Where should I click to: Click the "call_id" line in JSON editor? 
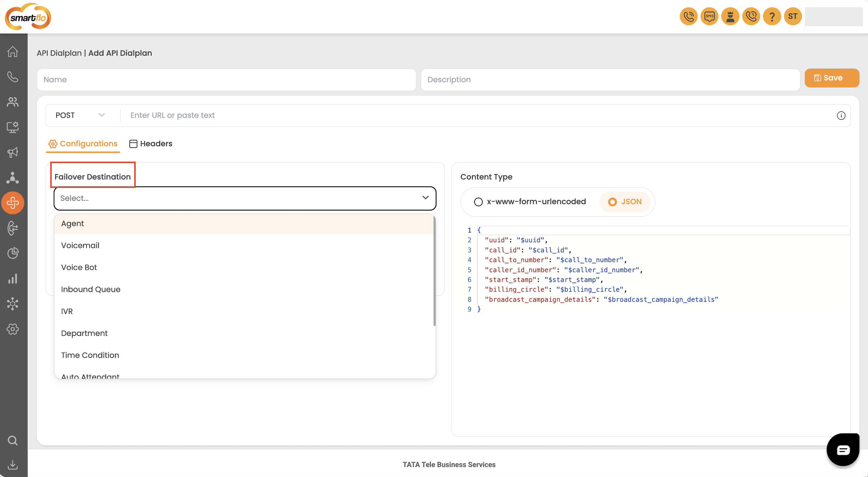click(528, 250)
